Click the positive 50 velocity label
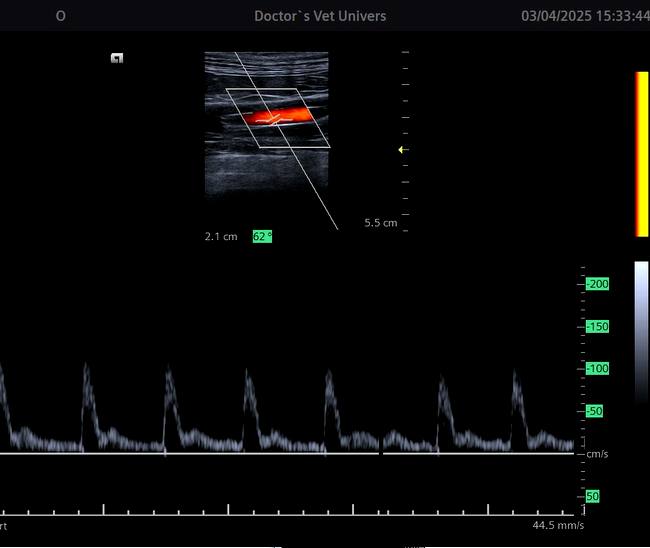The width and height of the screenshot is (650, 548). pyautogui.click(x=592, y=496)
